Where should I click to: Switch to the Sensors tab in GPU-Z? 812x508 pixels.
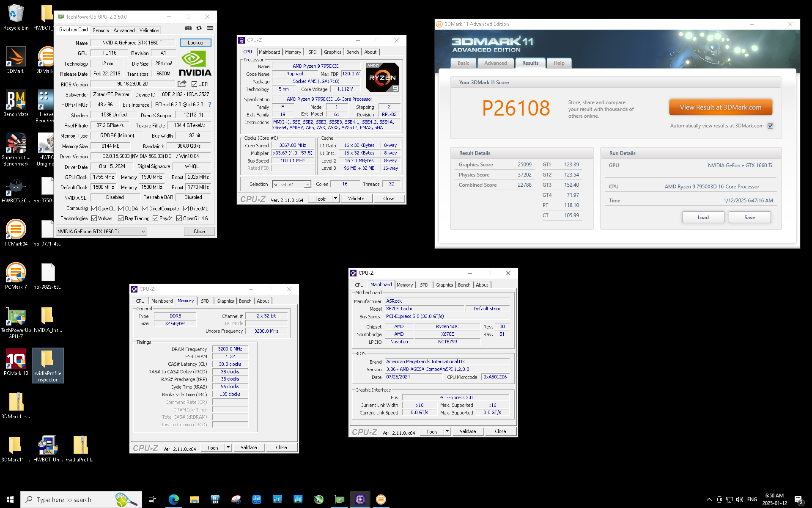click(101, 30)
